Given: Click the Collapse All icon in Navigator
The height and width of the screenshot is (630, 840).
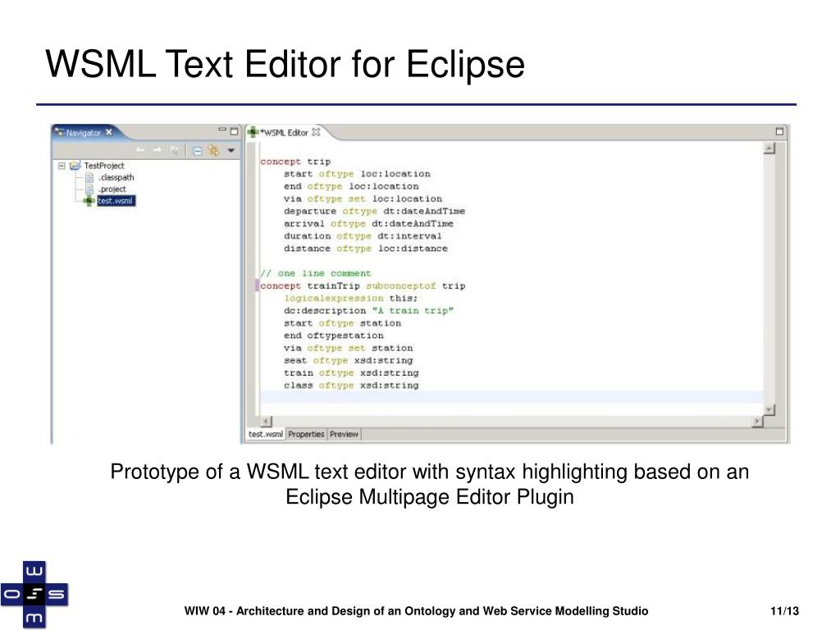Looking at the screenshot, I should click(197, 151).
